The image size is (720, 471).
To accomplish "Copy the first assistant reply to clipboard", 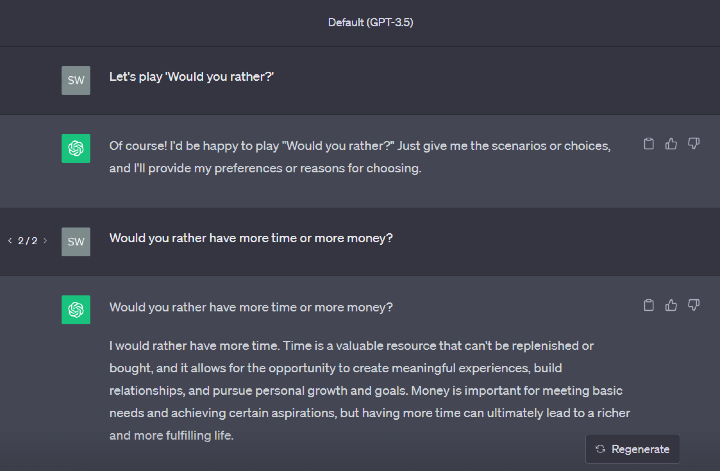I will [x=648, y=144].
